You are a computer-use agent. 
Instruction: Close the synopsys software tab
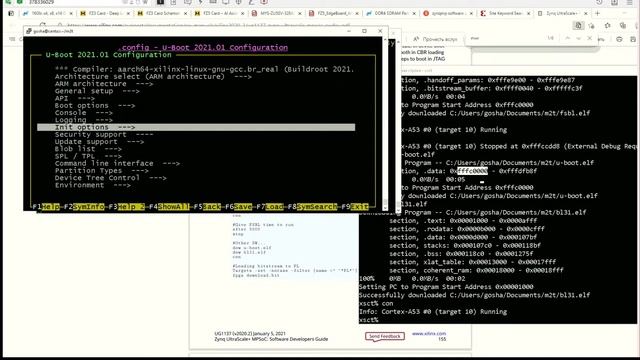(x=471, y=13)
